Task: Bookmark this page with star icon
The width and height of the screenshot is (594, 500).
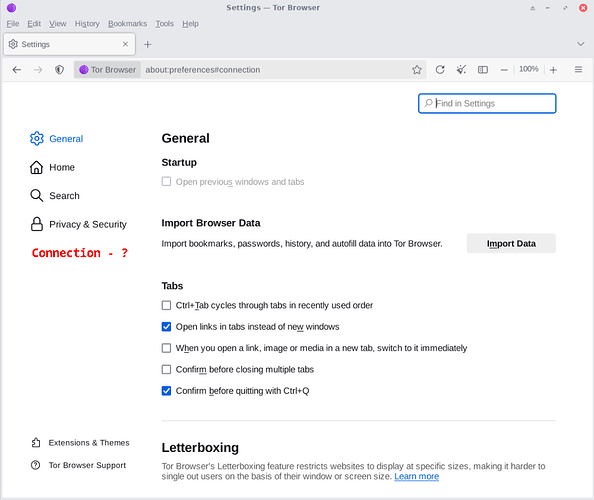Action: click(417, 70)
